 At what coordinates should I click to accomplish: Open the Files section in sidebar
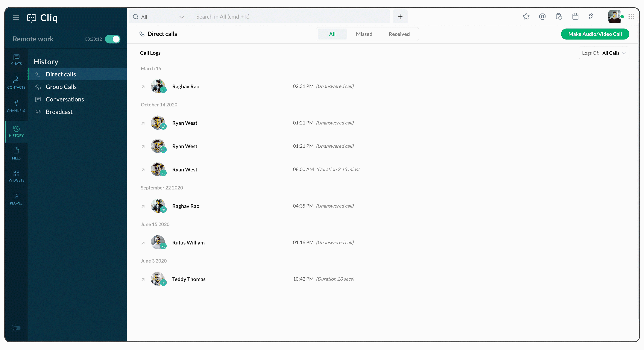tap(16, 153)
